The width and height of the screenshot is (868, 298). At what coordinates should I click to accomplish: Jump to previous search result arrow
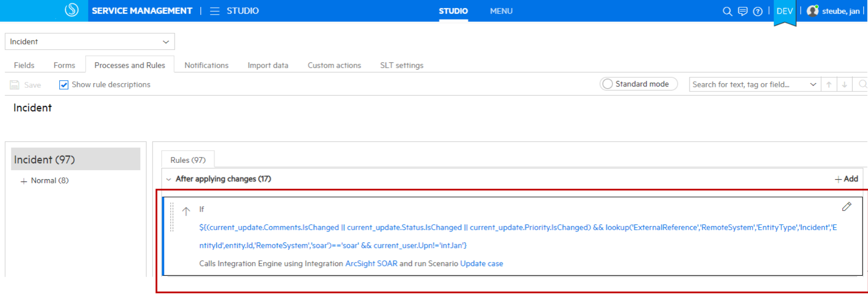(x=829, y=85)
